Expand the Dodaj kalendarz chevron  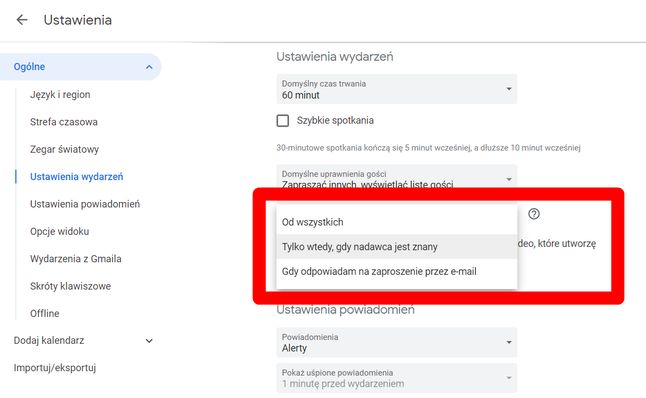149,341
